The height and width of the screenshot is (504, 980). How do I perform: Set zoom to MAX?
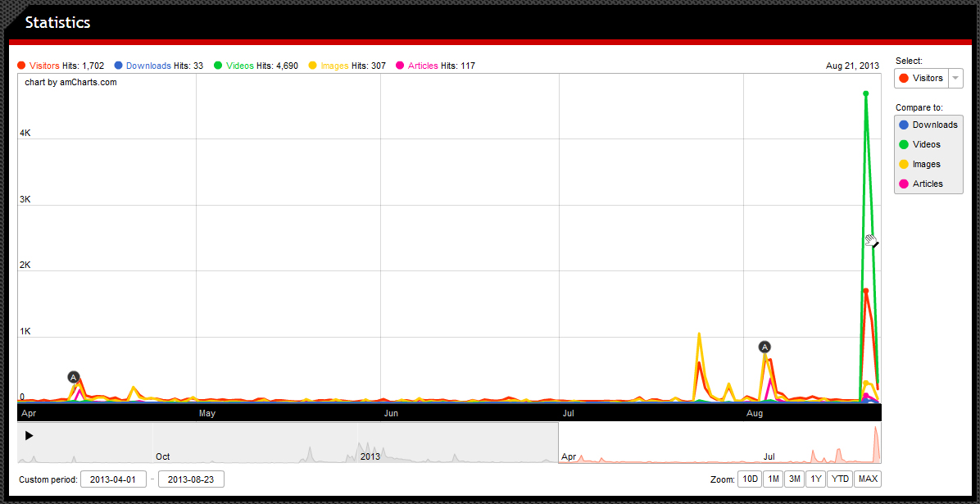[868, 479]
